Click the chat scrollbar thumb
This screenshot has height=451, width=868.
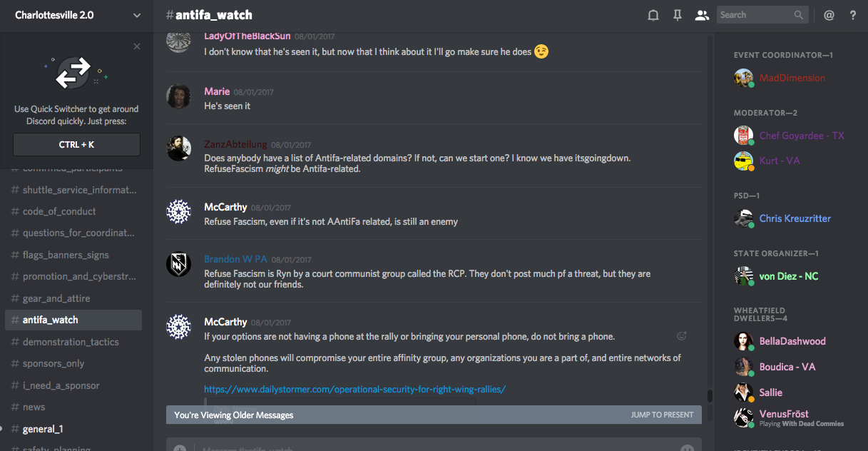pos(710,395)
